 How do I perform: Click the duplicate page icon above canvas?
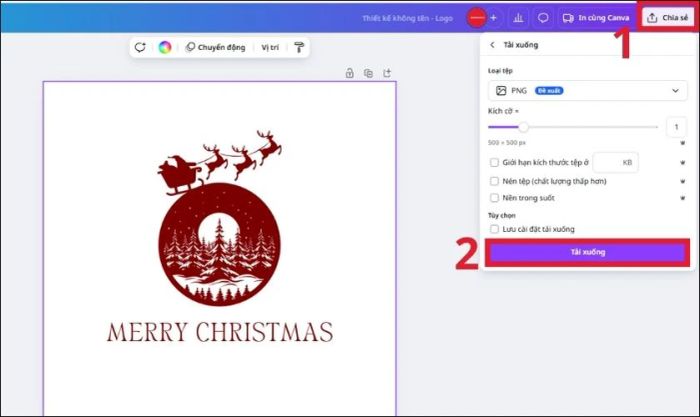click(x=368, y=73)
